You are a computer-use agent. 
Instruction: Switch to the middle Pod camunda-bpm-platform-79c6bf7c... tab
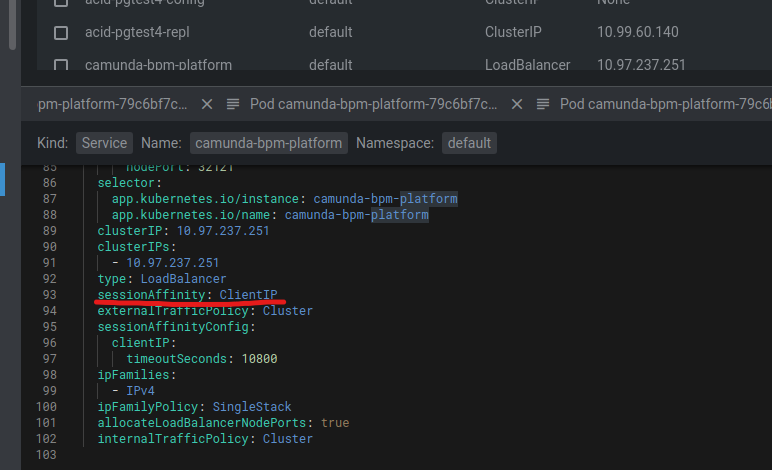(374, 104)
